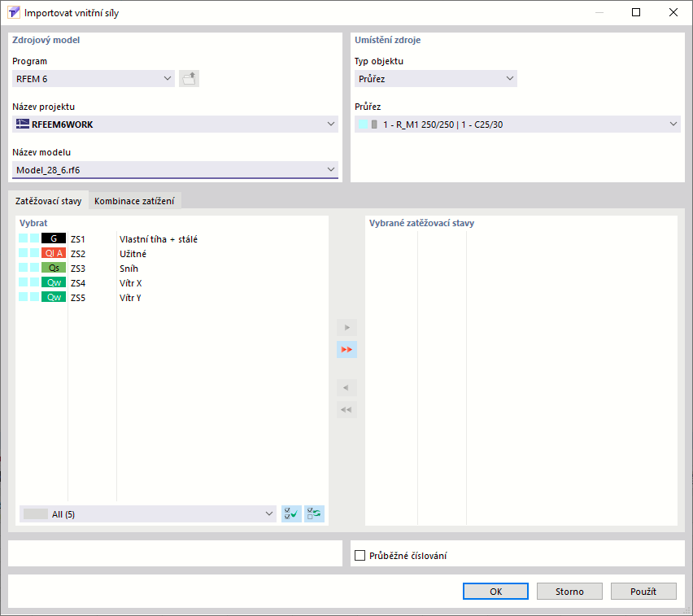Expand the Průřez section dropdown
693x616 pixels.
tap(517, 125)
